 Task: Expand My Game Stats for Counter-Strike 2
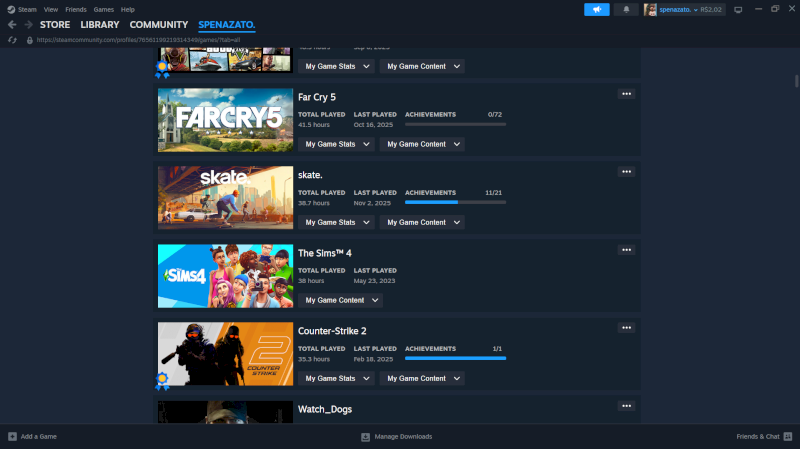point(336,378)
